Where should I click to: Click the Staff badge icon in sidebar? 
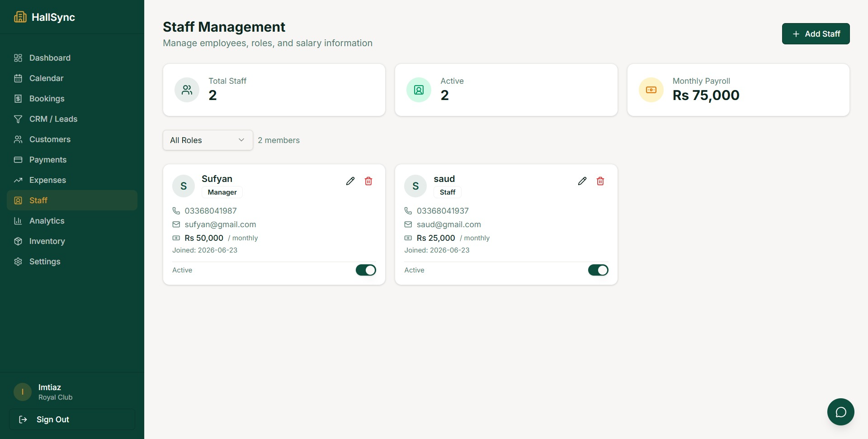(x=18, y=200)
